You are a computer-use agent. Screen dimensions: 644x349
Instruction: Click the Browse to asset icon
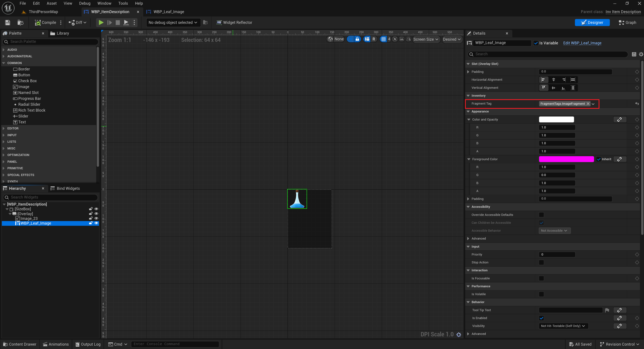coord(21,23)
